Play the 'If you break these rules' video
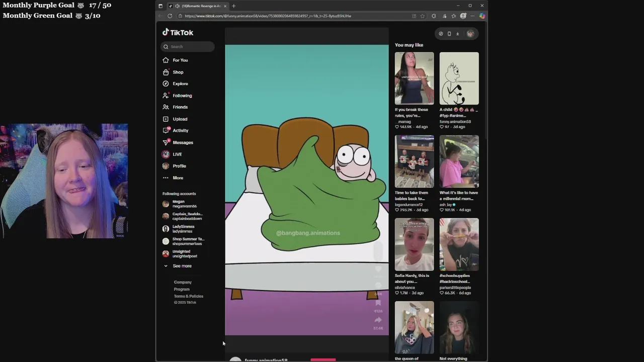This screenshot has width=644, height=362. click(x=414, y=78)
